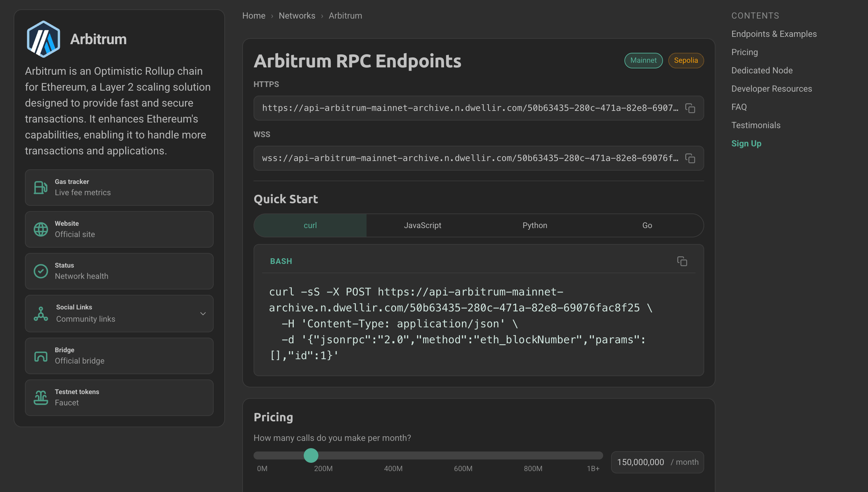The image size is (868, 492).
Task: Switch network to Sepolia
Action: [x=686, y=60]
